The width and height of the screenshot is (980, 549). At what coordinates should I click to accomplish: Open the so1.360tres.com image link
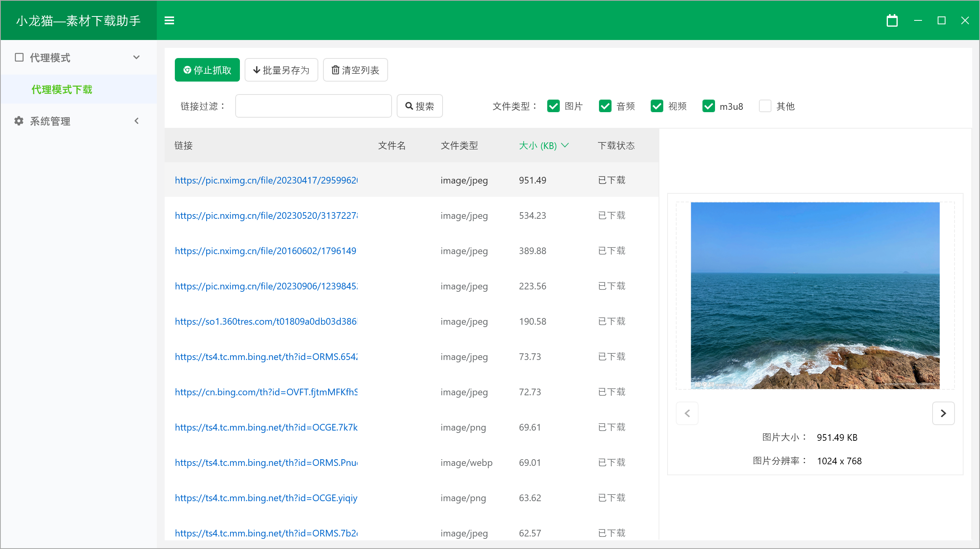[x=266, y=322]
